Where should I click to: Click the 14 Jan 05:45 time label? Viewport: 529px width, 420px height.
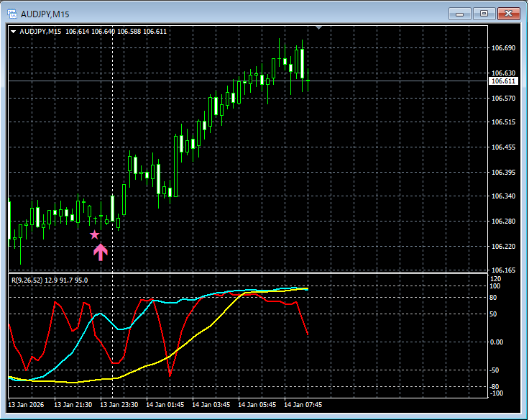[x=257, y=404]
